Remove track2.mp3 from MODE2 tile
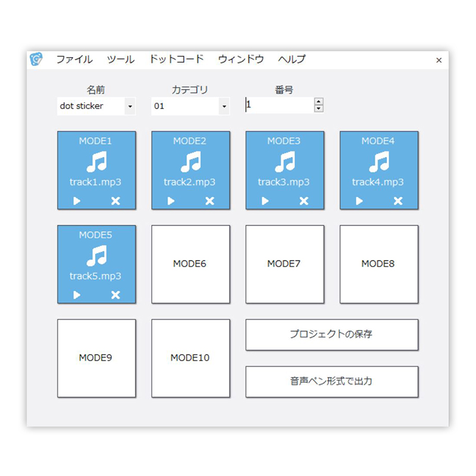The image size is (476, 476). tap(210, 201)
